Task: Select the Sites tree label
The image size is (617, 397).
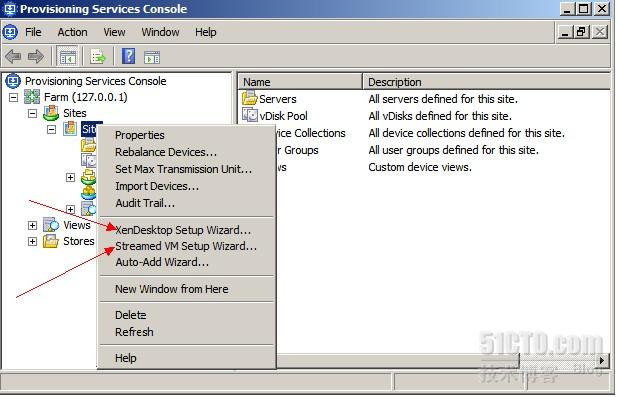Action: [x=75, y=113]
